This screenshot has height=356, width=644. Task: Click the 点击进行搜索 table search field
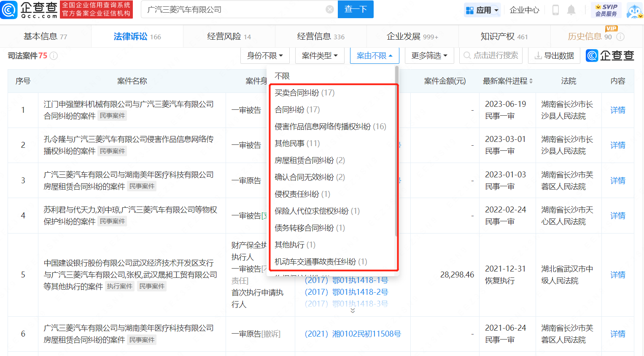[x=491, y=56]
